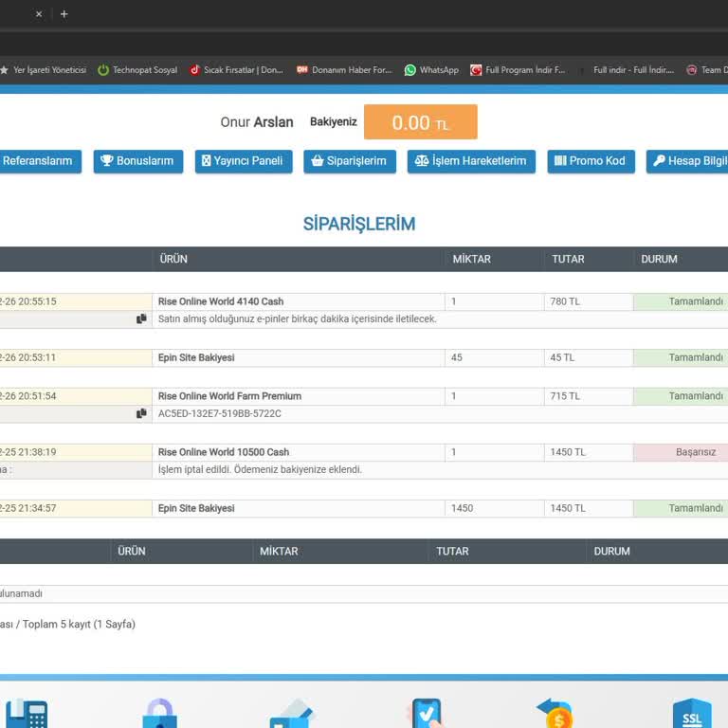This screenshot has height=728, width=728.
Task: Open the Technopat Sosyal bookmark
Action: pyautogui.click(x=137, y=70)
